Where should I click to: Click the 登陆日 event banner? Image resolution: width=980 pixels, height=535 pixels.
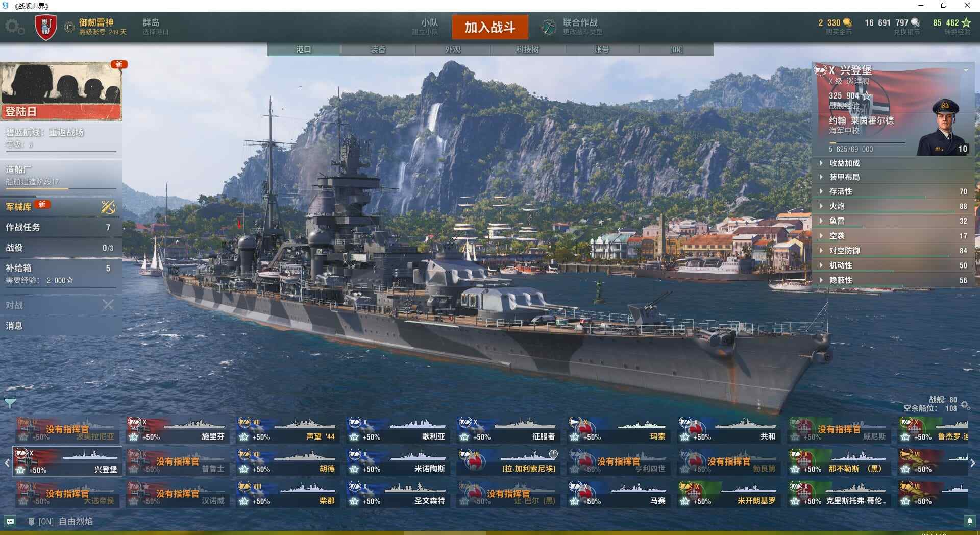point(61,92)
